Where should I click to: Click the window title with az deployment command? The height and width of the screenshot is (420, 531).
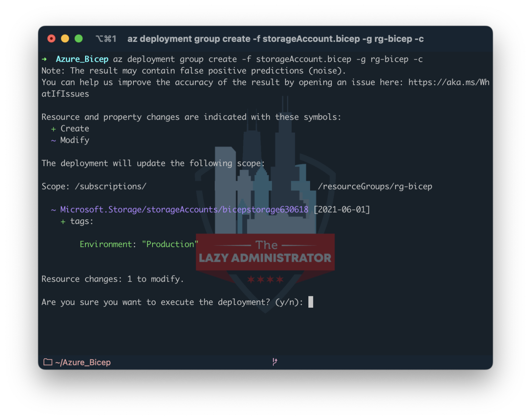(276, 39)
